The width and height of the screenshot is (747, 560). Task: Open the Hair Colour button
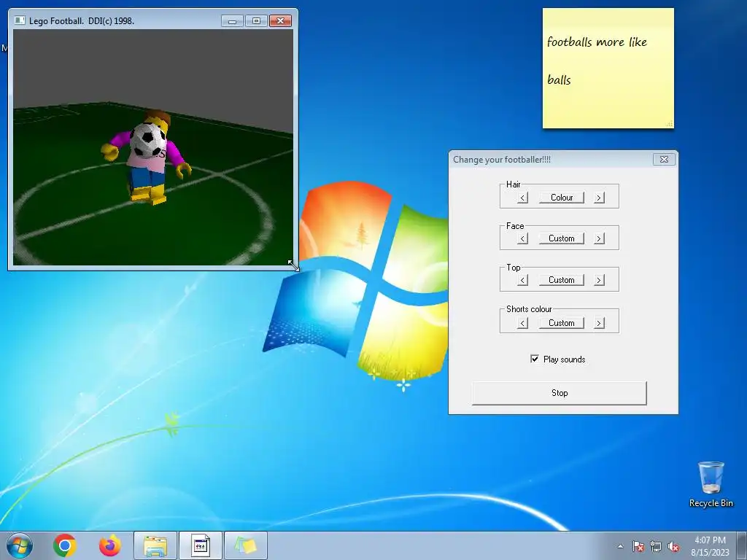click(x=562, y=198)
